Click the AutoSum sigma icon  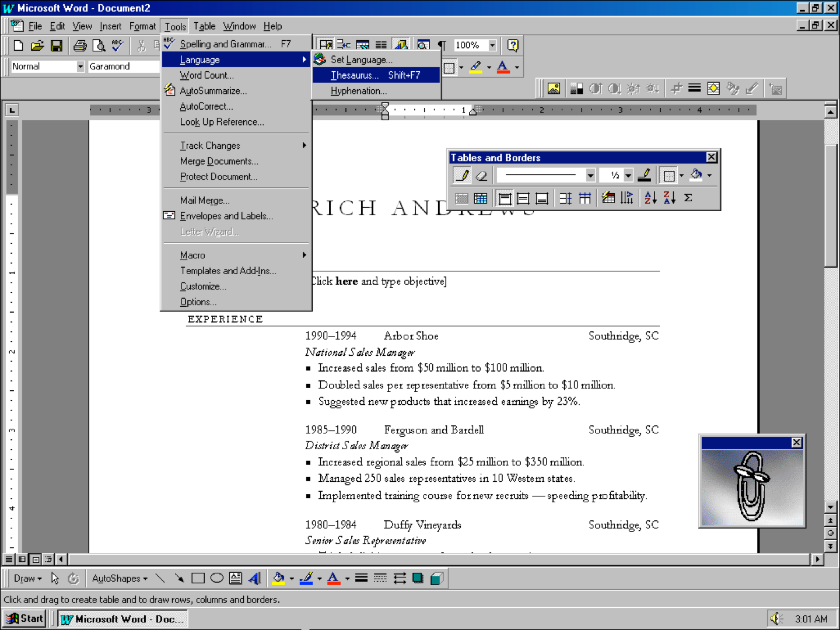point(688,198)
